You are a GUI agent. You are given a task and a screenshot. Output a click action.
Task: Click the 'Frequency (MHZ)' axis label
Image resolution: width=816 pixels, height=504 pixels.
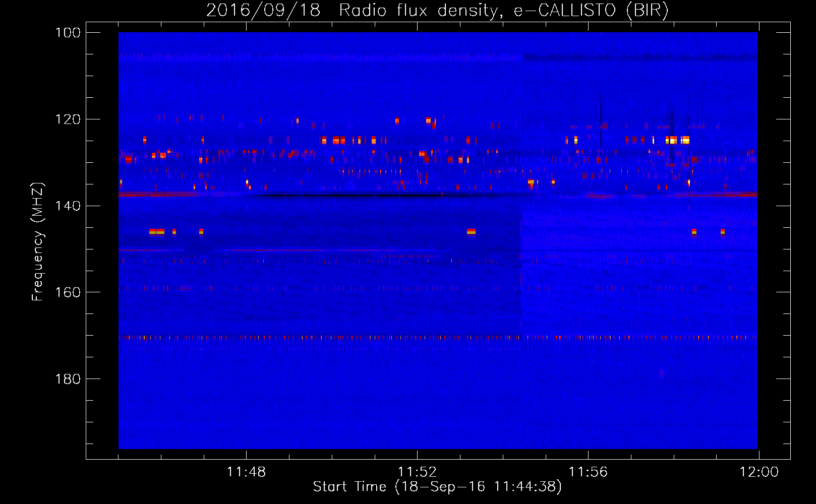click(x=38, y=242)
